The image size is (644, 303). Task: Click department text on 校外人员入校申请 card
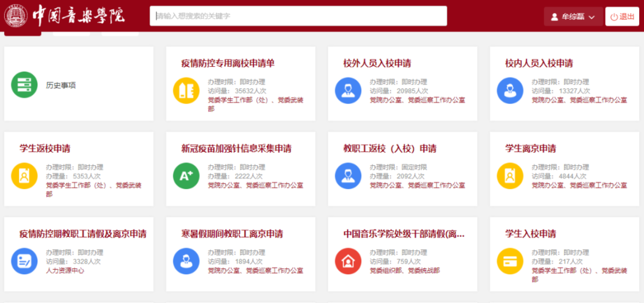(418, 100)
